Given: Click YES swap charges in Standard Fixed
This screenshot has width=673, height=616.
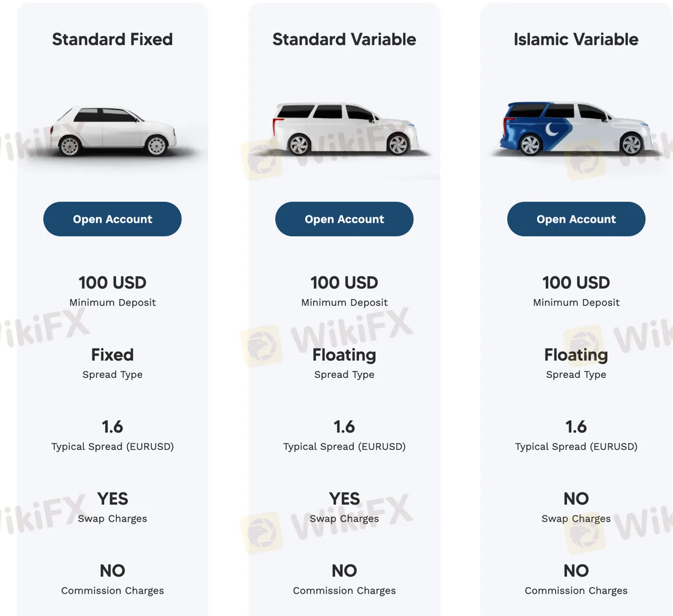Looking at the screenshot, I should 113,499.
